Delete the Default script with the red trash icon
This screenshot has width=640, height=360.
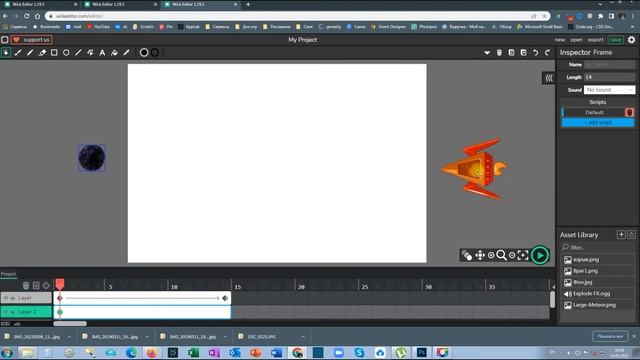pyautogui.click(x=629, y=112)
